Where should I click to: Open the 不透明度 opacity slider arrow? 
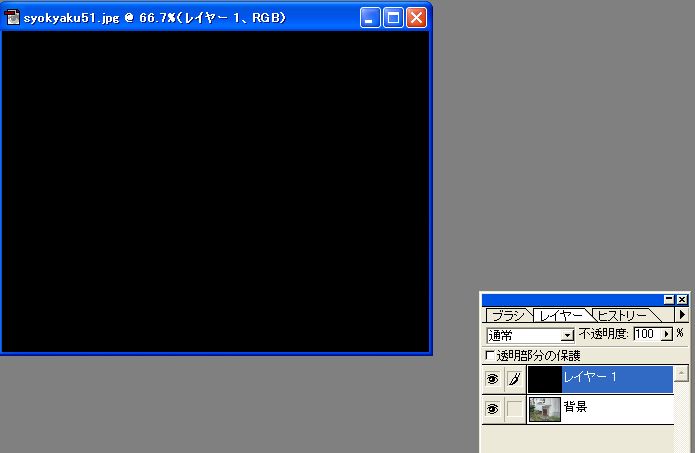click(x=667, y=334)
